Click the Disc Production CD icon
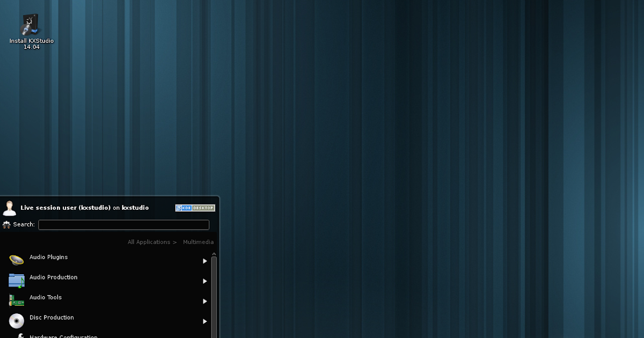This screenshot has height=338, width=644. click(17, 321)
